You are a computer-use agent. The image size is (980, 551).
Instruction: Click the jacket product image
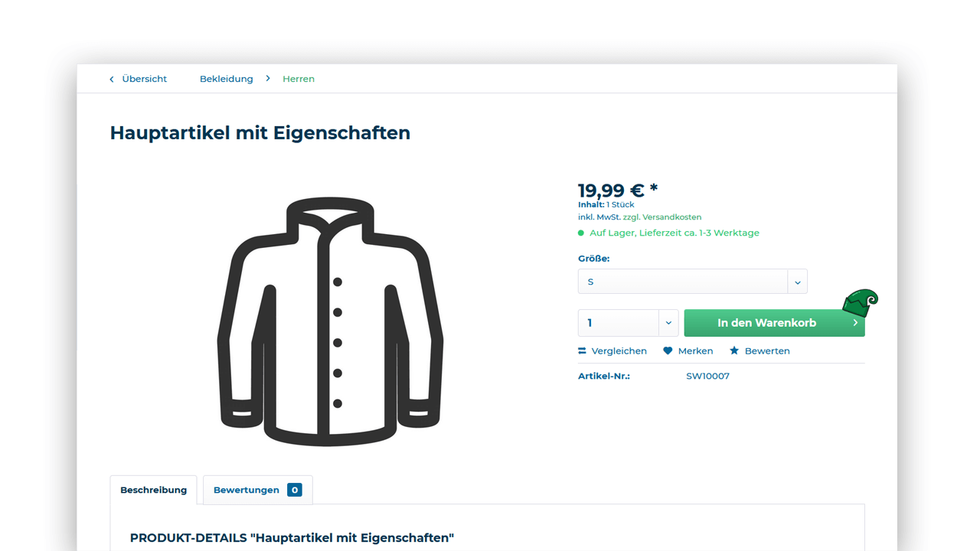[330, 321]
